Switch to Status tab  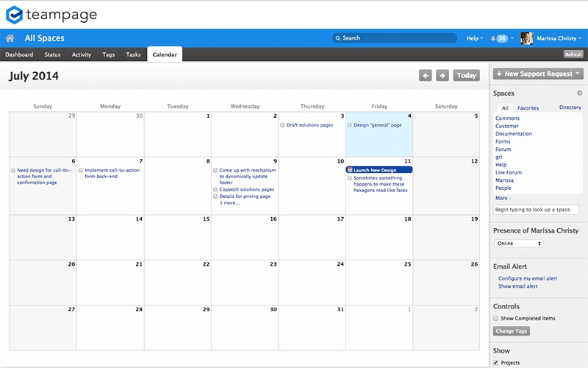tap(52, 54)
